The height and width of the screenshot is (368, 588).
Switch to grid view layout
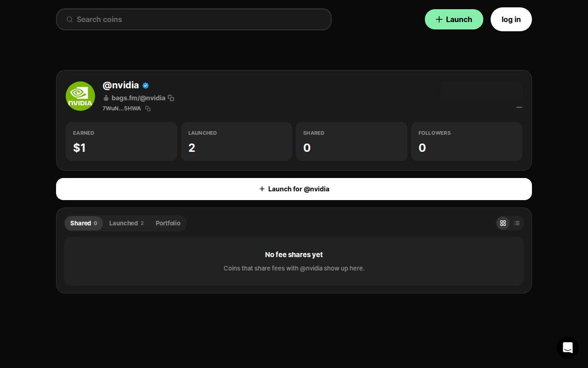[503, 223]
